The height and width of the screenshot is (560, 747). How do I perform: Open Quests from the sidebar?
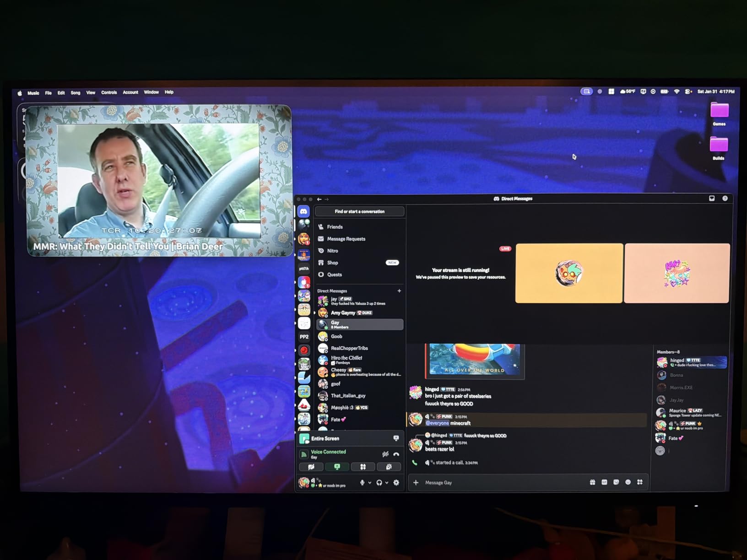click(x=335, y=275)
